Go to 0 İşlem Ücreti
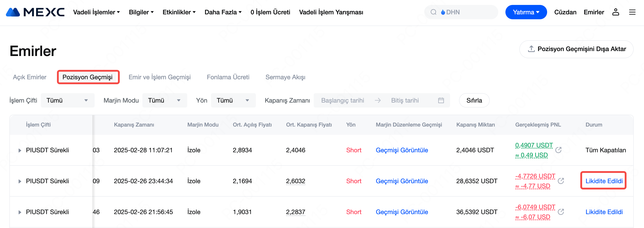This screenshot has height=228, width=644. click(270, 12)
